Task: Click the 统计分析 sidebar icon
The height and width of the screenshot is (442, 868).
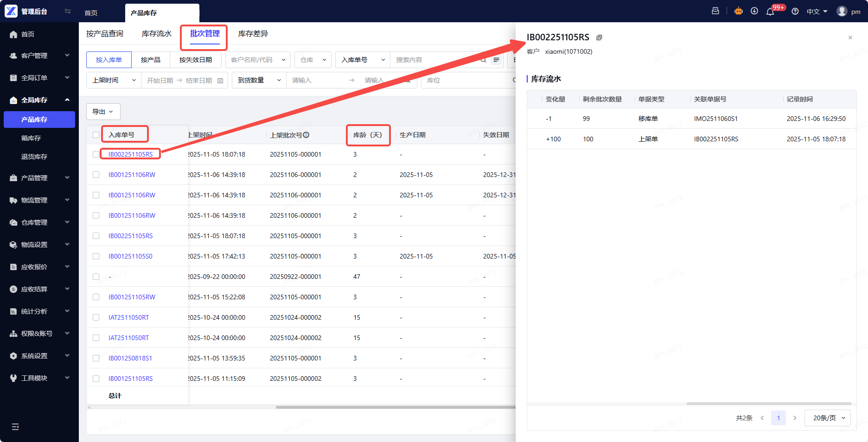Action: coord(13,311)
